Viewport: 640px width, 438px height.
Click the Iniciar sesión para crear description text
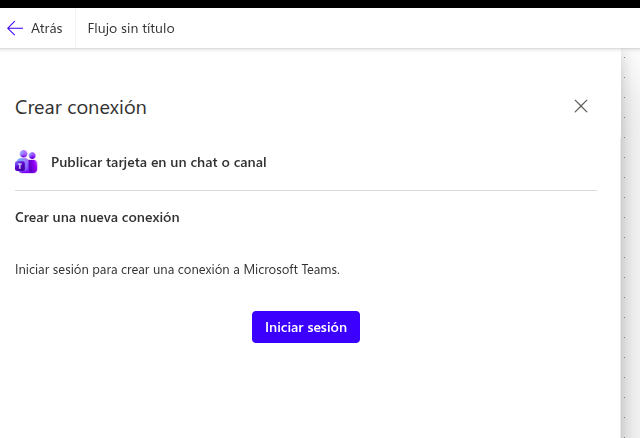pyautogui.click(x=120, y=269)
